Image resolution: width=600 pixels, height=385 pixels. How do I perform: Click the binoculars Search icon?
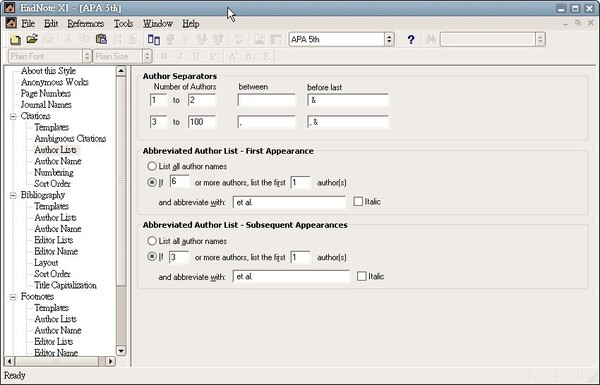pyautogui.click(x=430, y=39)
